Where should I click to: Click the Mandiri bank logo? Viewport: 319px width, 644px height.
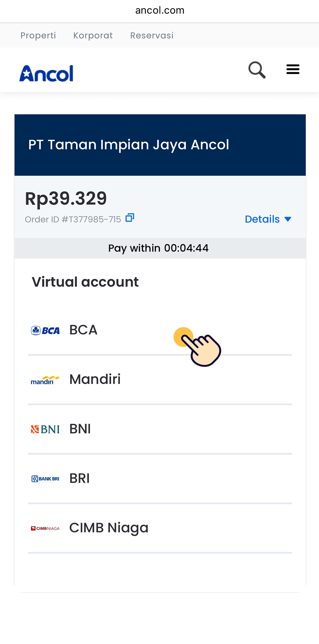click(x=45, y=380)
